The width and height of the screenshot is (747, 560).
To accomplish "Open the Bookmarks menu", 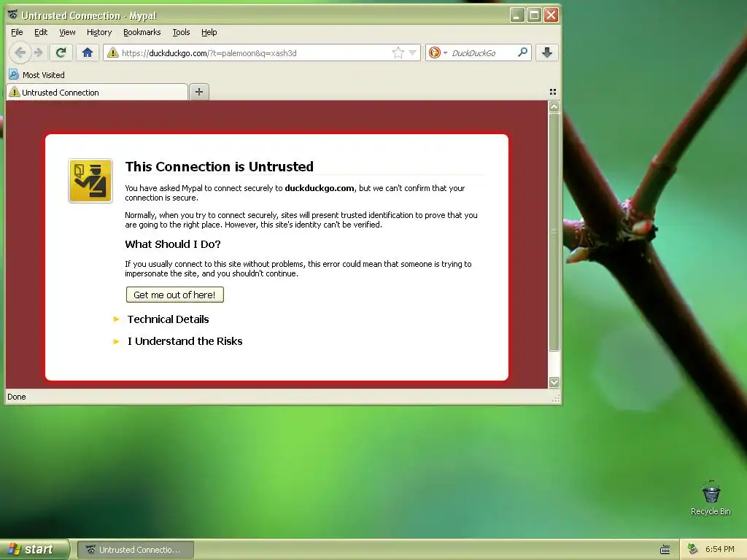I will pos(142,32).
